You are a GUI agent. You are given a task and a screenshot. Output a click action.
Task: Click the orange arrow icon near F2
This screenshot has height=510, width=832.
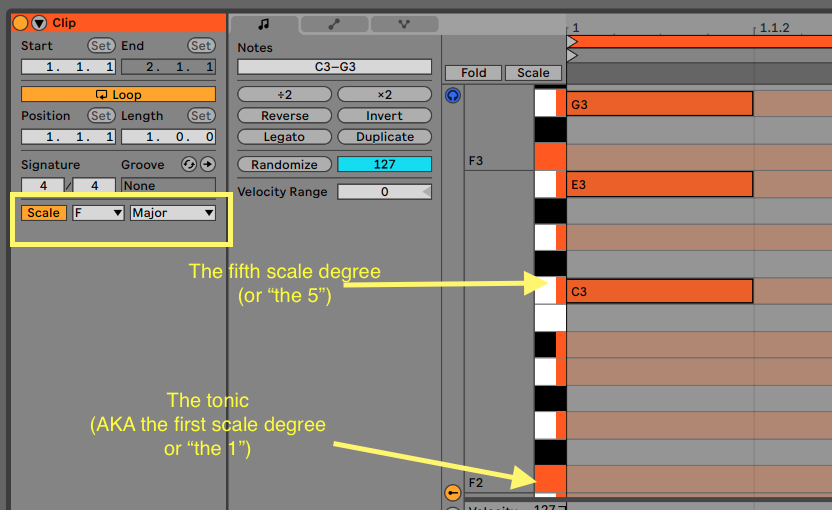coord(453,492)
